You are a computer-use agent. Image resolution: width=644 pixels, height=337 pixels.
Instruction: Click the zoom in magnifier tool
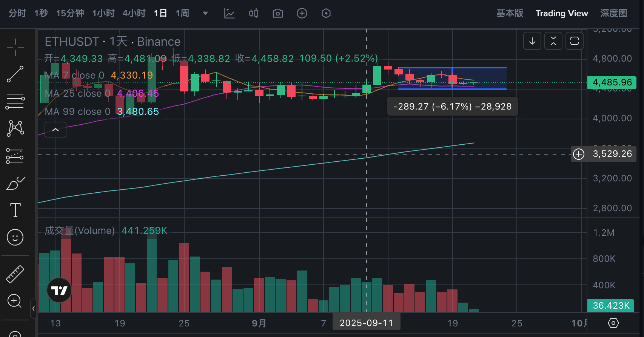point(15,301)
